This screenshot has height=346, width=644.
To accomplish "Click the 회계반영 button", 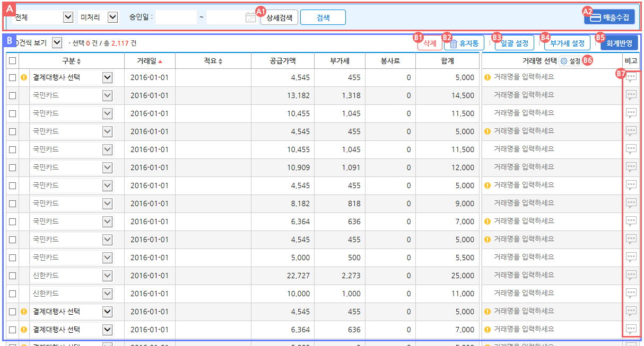I will pyautogui.click(x=619, y=43).
